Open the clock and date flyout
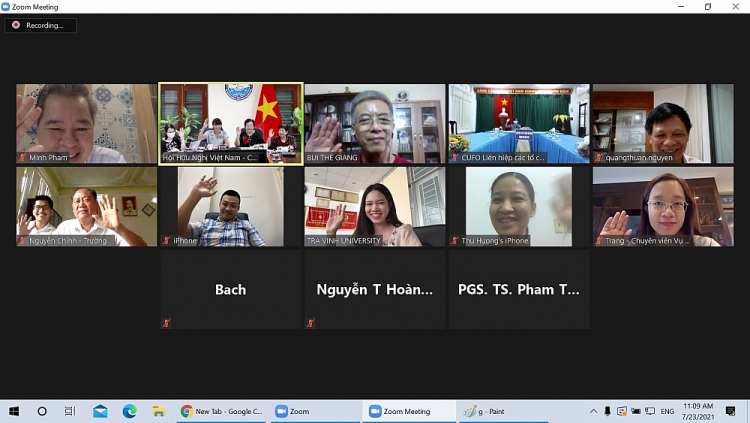Viewport: 750px width, 423px height. pyautogui.click(x=698, y=411)
